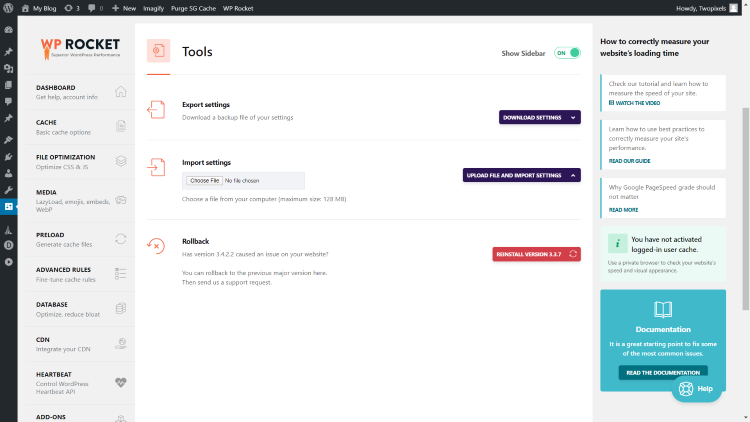The width and height of the screenshot is (750, 422).
Task: Click the Tools page header icon
Action: tap(158, 51)
